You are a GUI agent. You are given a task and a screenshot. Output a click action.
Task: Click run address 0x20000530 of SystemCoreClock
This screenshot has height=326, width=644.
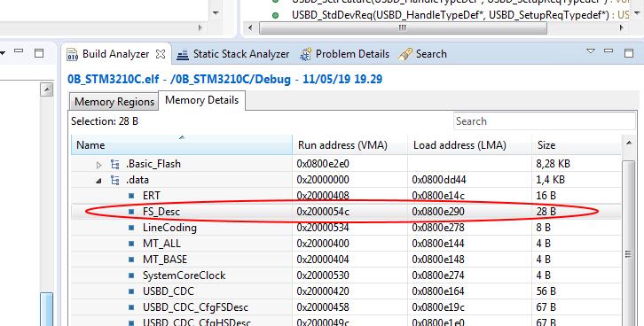pyautogui.click(x=323, y=276)
